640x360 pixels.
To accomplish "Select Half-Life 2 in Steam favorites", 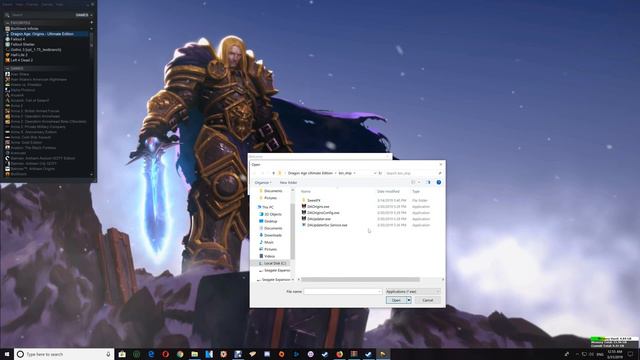I will (19, 55).
